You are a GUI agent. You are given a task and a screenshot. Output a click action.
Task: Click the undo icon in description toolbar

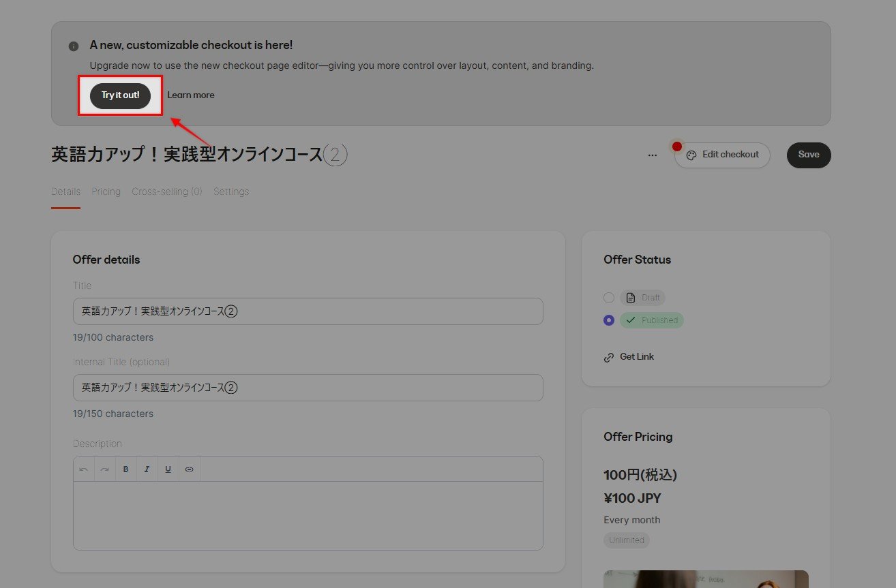84,469
